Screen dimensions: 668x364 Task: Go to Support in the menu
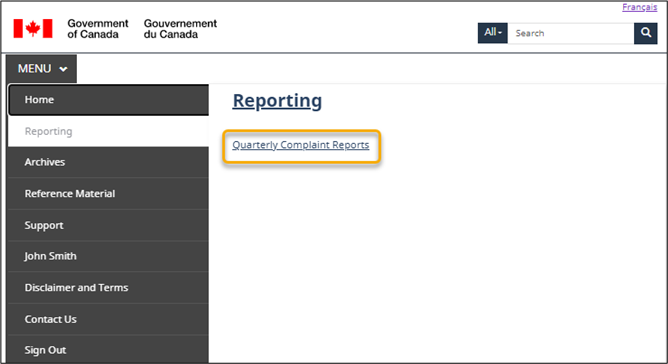pos(109,225)
